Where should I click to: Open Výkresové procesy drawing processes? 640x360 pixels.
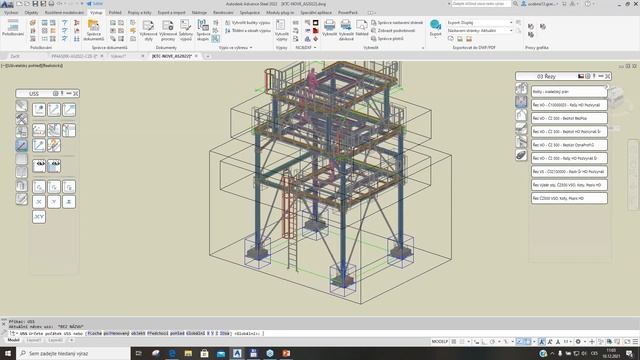(x=168, y=30)
